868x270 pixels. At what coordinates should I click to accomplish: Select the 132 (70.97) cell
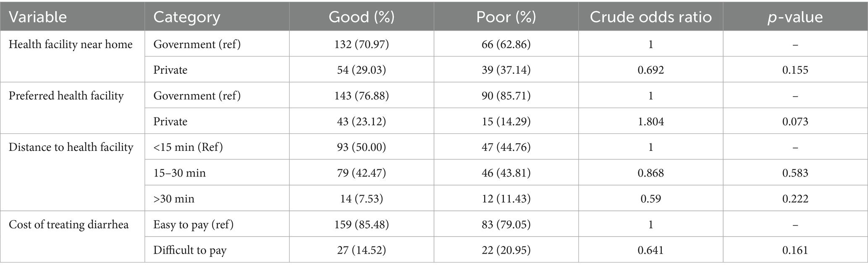pos(362,44)
